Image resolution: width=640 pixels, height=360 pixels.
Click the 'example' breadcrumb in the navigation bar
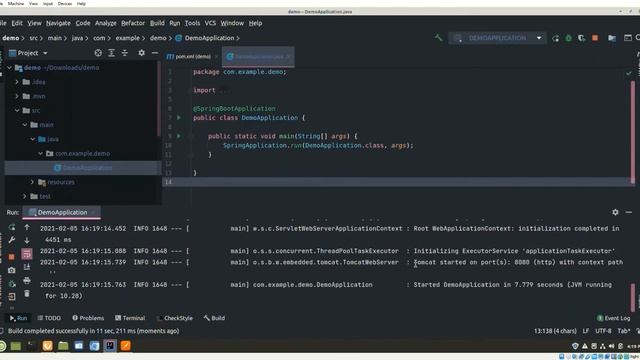127,38
